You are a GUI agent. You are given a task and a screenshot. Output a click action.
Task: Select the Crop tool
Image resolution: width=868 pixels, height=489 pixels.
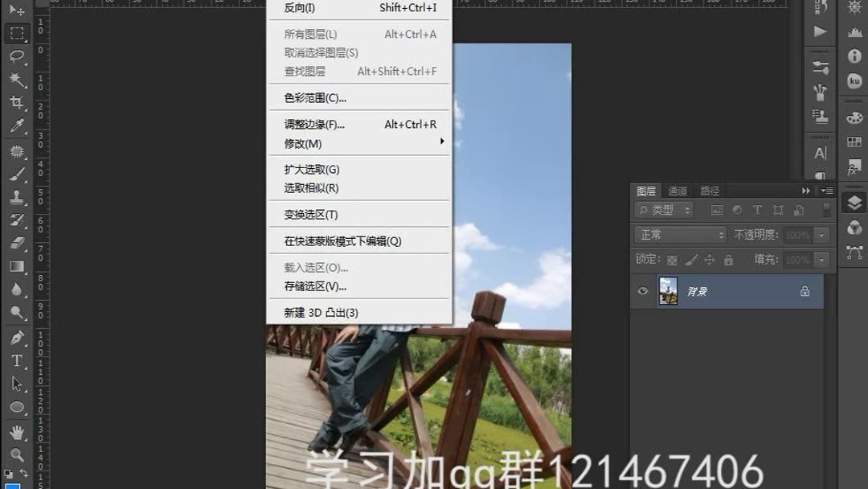[x=18, y=103]
